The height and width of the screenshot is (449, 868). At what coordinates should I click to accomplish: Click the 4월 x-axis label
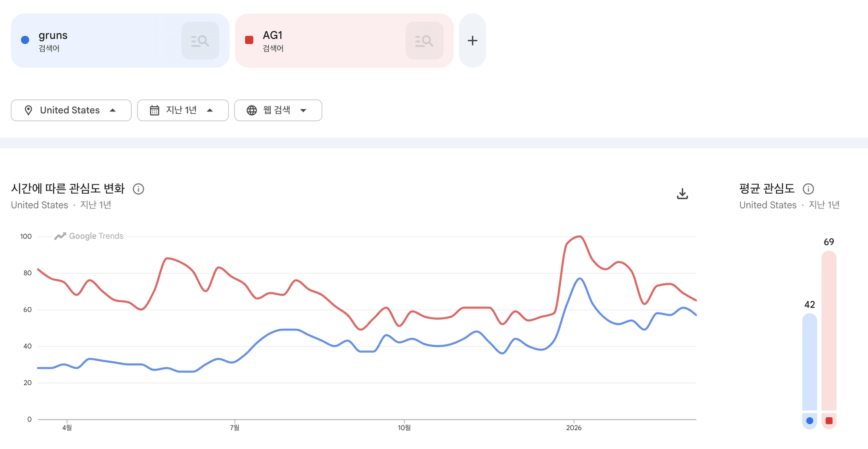(67, 428)
